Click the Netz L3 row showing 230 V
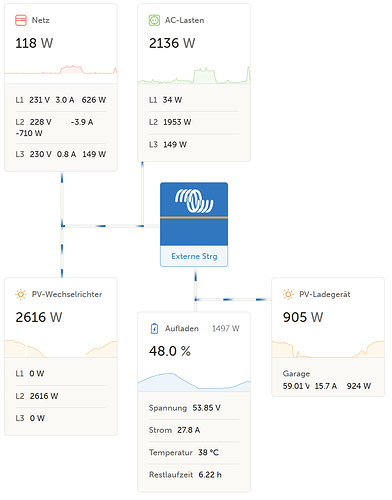This screenshot has height=500, width=392. pyautogui.click(x=61, y=154)
